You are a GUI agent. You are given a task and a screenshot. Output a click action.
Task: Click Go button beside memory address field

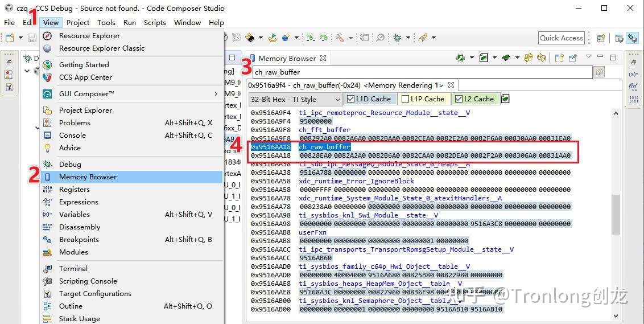[x=598, y=72]
